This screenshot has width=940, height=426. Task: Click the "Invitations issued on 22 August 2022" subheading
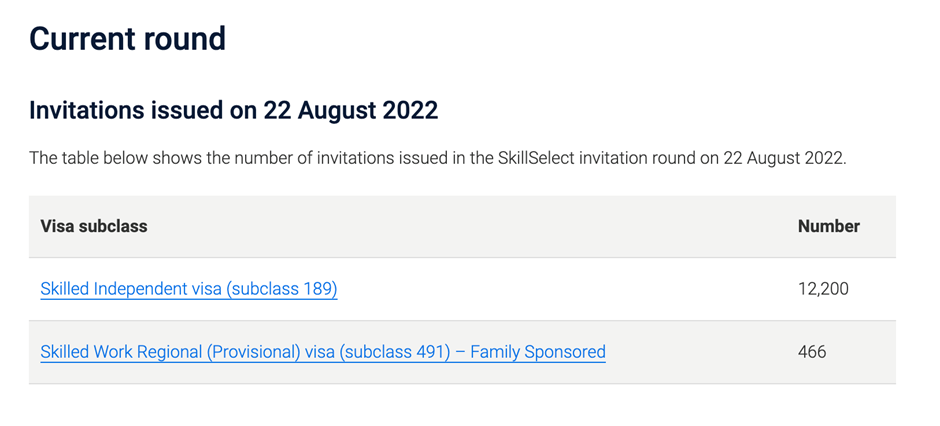click(233, 110)
